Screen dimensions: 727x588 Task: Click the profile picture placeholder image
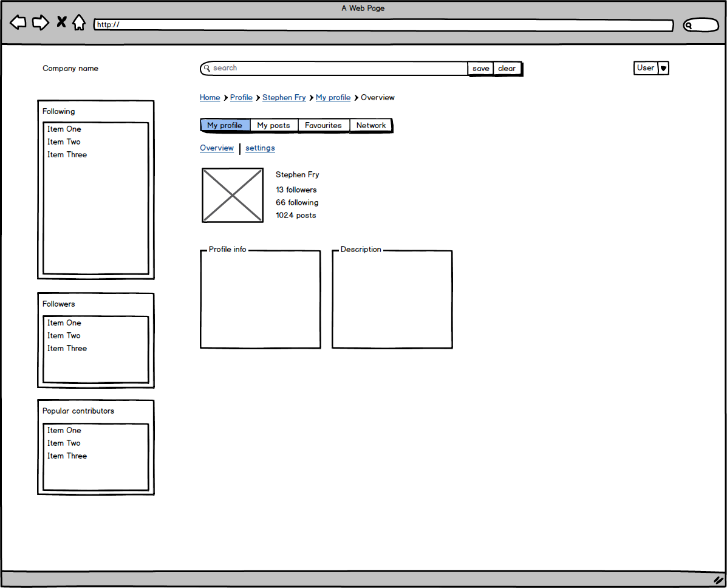click(x=233, y=195)
